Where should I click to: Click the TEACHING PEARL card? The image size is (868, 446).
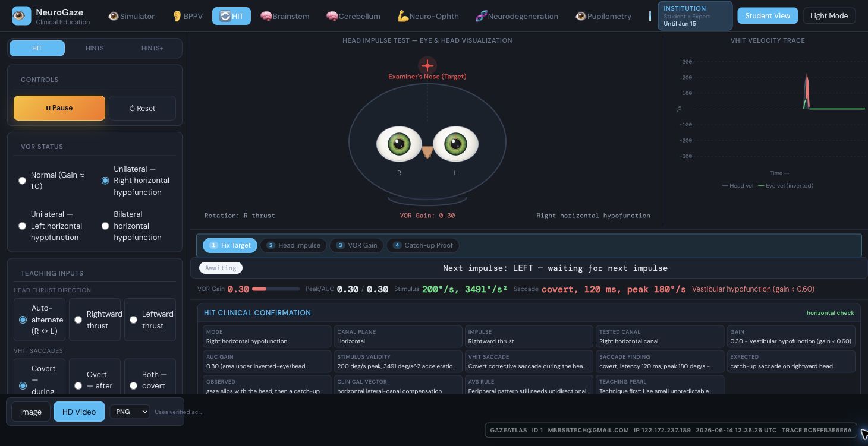tap(660, 385)
